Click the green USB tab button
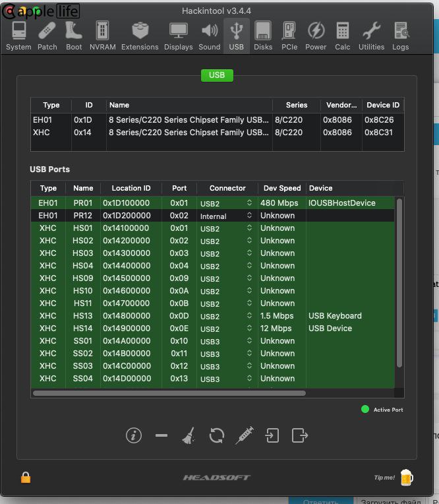Screen dimensions: 439x504 coord(217,75)
